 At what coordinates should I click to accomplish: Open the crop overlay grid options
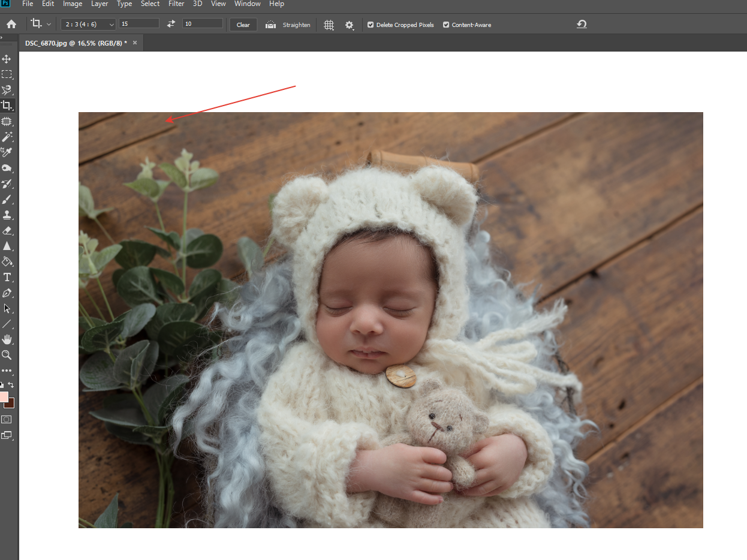[x=329, y=25]
